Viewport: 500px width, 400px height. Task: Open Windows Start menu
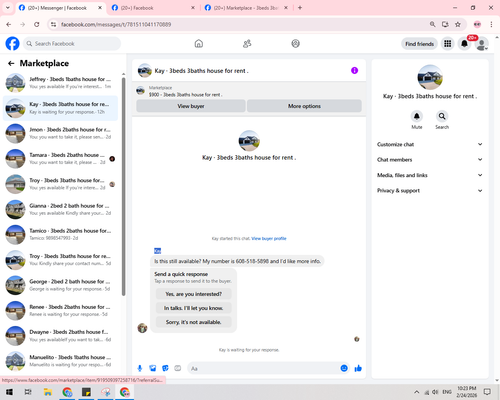9,392
